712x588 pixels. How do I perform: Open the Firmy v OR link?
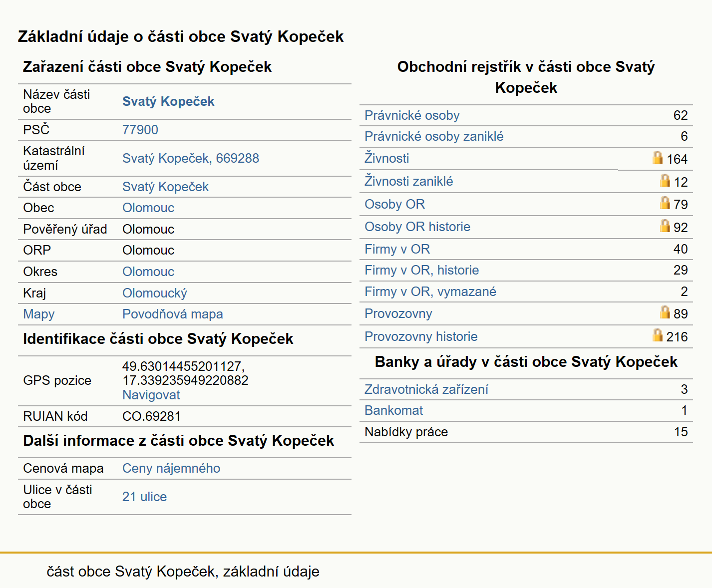[x=397, y=249]
